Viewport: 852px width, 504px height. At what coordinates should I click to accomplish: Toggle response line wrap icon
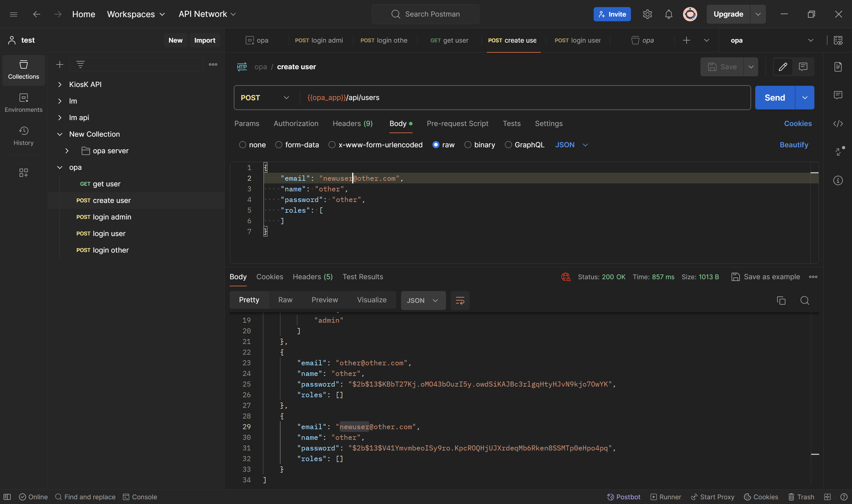(460, 301)
